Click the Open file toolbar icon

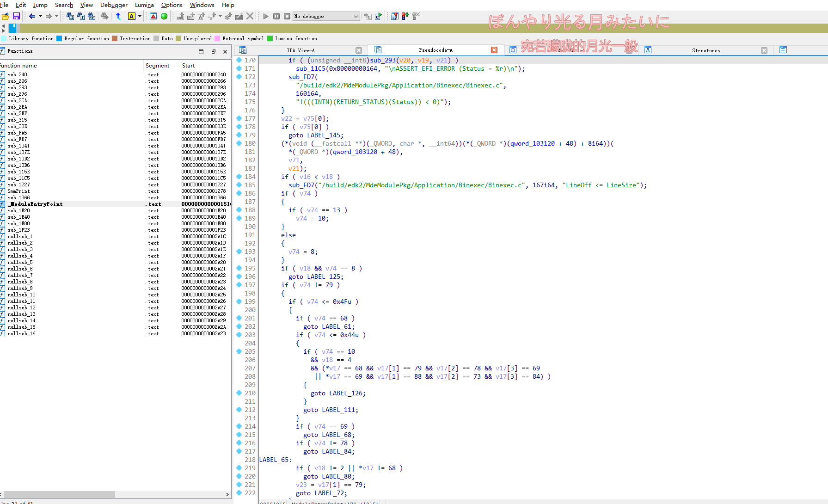(6, 16)
